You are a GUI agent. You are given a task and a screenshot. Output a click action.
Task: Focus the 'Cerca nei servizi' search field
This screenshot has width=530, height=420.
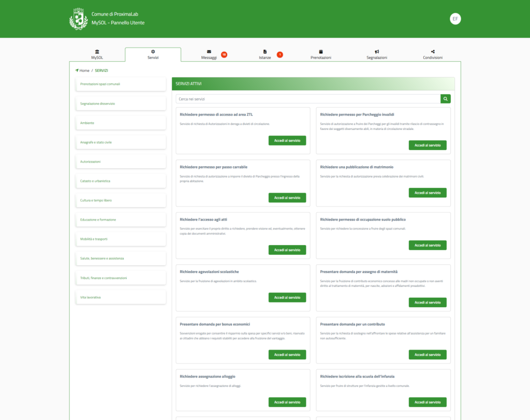(x=308, y=98)
